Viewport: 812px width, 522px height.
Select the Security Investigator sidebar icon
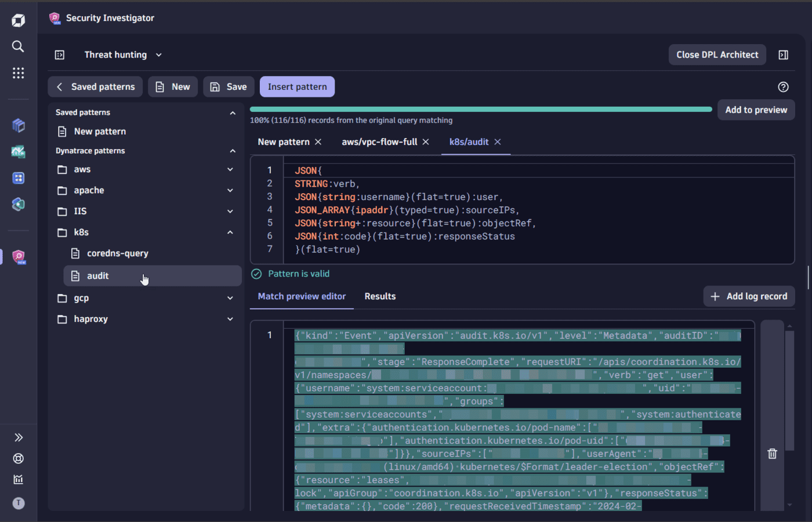click(18, 256)
